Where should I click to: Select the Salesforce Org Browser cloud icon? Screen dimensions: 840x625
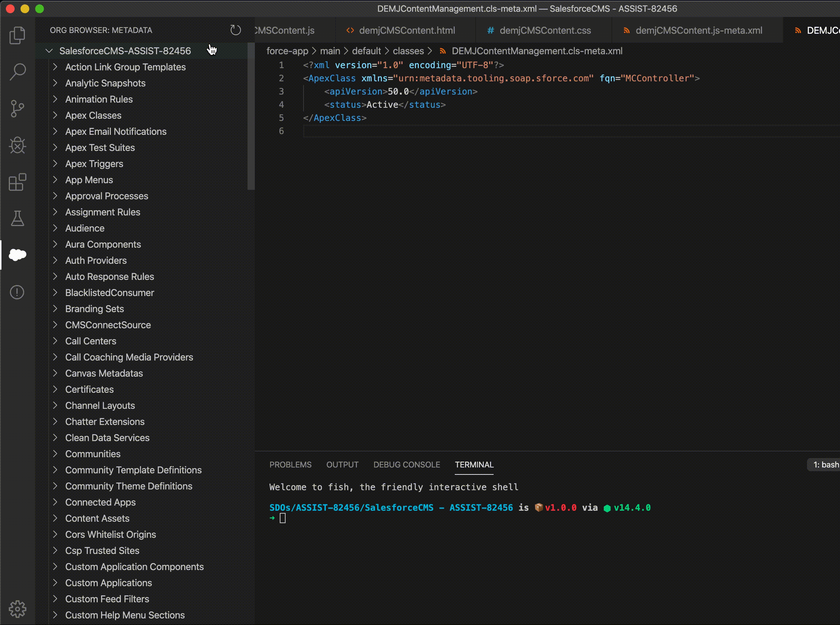[x=17, y=255]
